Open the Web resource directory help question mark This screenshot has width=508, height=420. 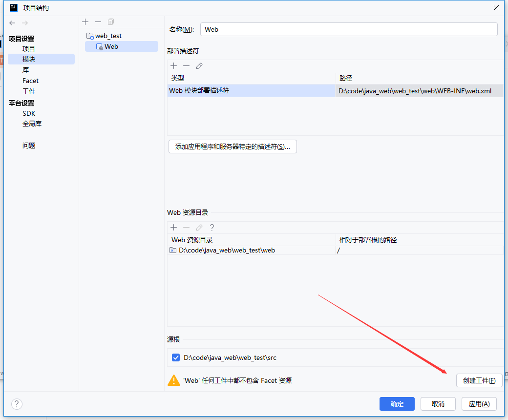pyautogui.click(x=212, y=228)
